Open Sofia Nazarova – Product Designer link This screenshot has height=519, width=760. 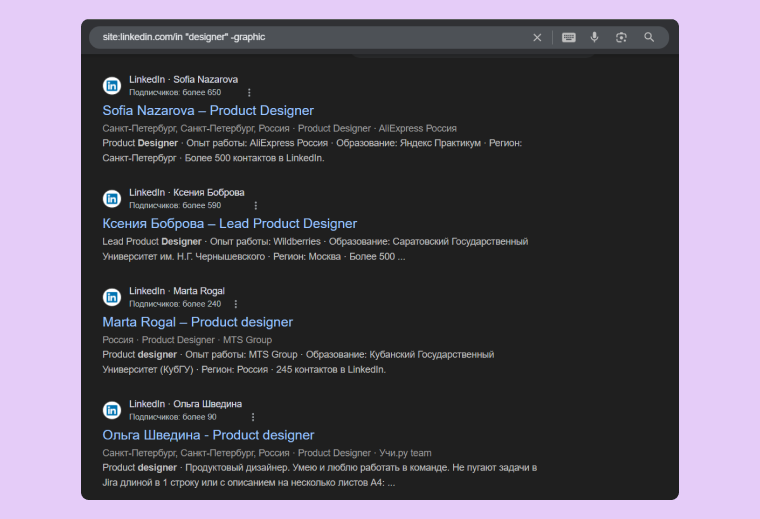coord(208,110)
